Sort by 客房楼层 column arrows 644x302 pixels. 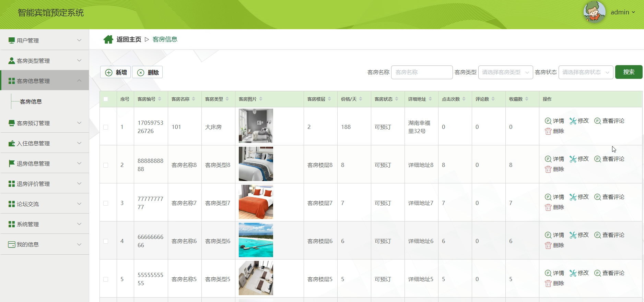329,99
